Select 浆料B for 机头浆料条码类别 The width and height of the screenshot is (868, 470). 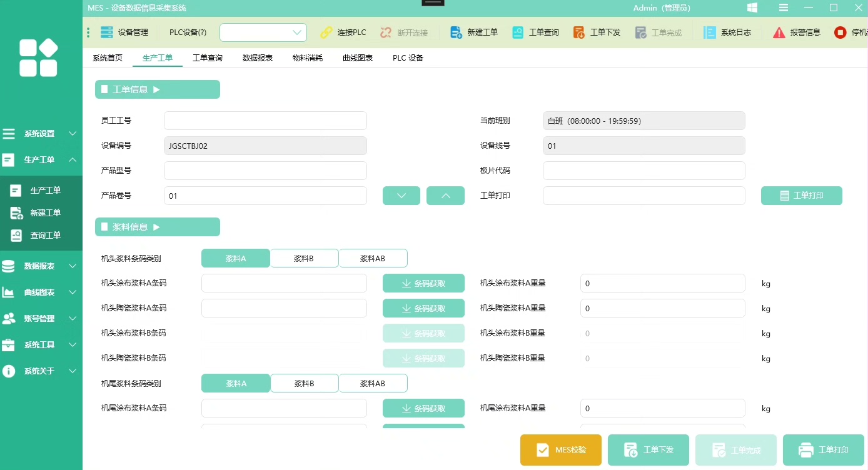pyautogui.click(x=304, y=258)
